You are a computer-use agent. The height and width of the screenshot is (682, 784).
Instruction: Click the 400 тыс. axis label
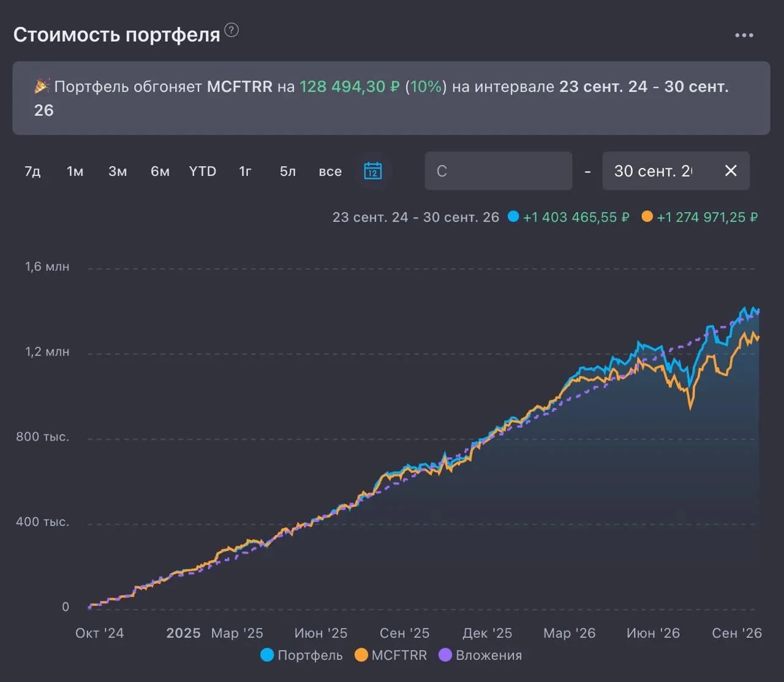pos(43,522)
